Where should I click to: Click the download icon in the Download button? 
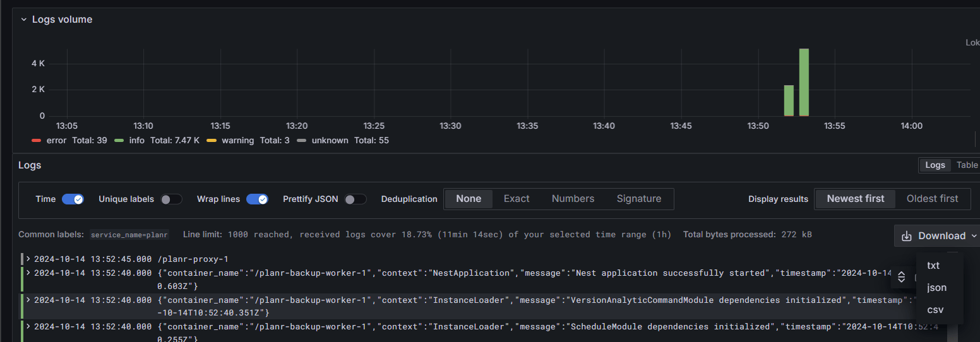tap(907, 236)
